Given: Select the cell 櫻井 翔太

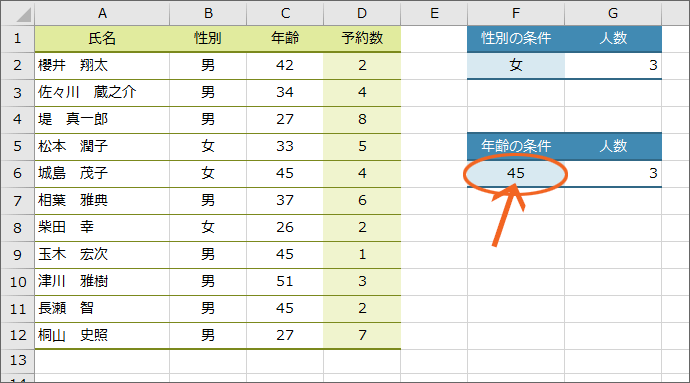Looking at the screenshot, I should 102,66.
